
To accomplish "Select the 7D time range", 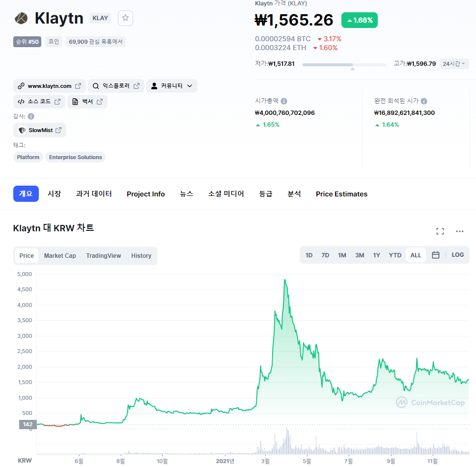I will 325,255.
